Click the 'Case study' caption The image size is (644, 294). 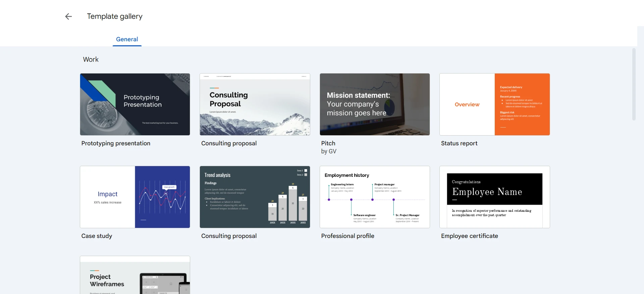tap(97, 236)
